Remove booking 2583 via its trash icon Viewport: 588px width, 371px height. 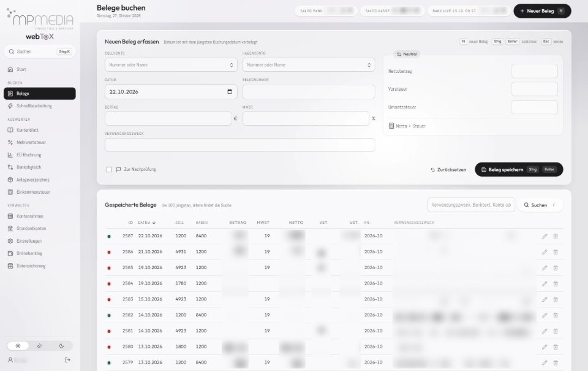556,299
